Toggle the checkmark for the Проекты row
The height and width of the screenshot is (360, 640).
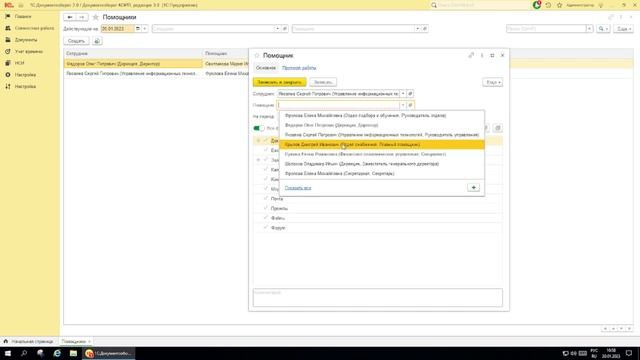[266, 208]
